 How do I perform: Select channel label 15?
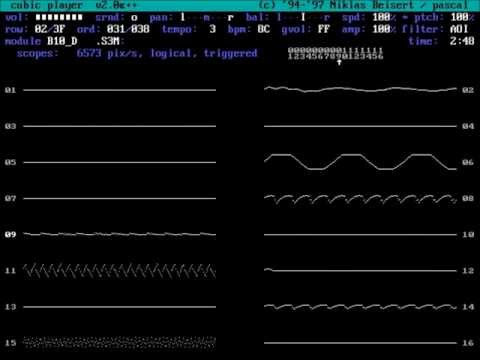point(10,343)
